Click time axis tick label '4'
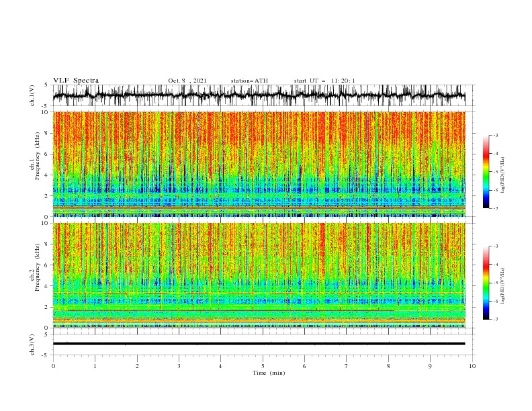 (x=220, y=366)
